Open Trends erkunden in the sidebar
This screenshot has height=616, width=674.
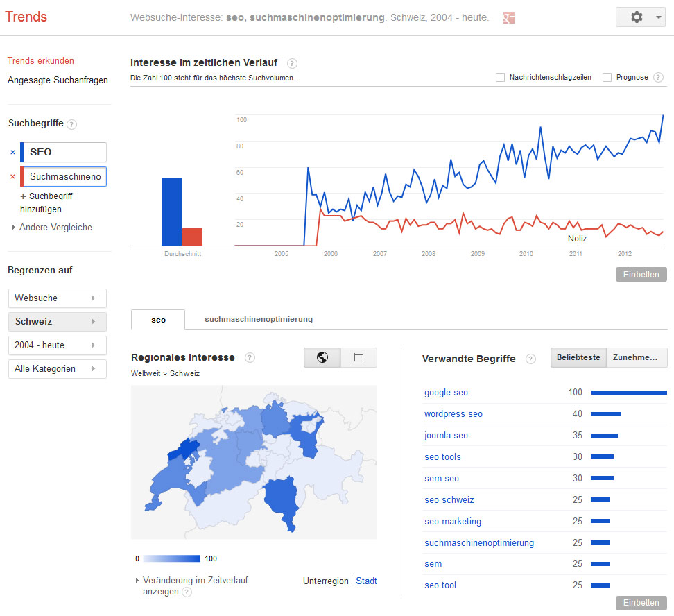40,60
